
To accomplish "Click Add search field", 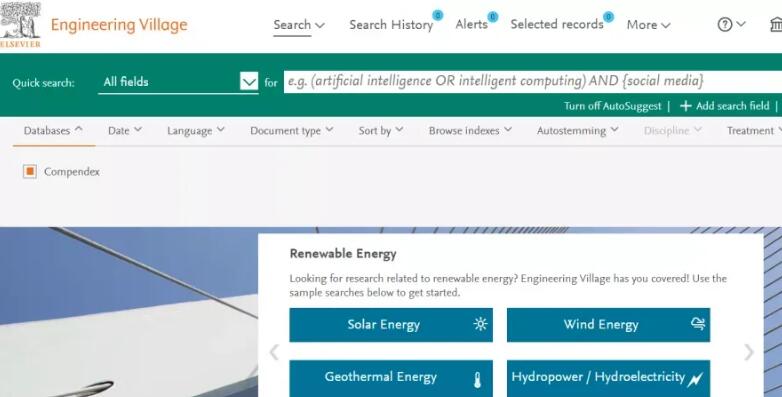I will point(725,106).
